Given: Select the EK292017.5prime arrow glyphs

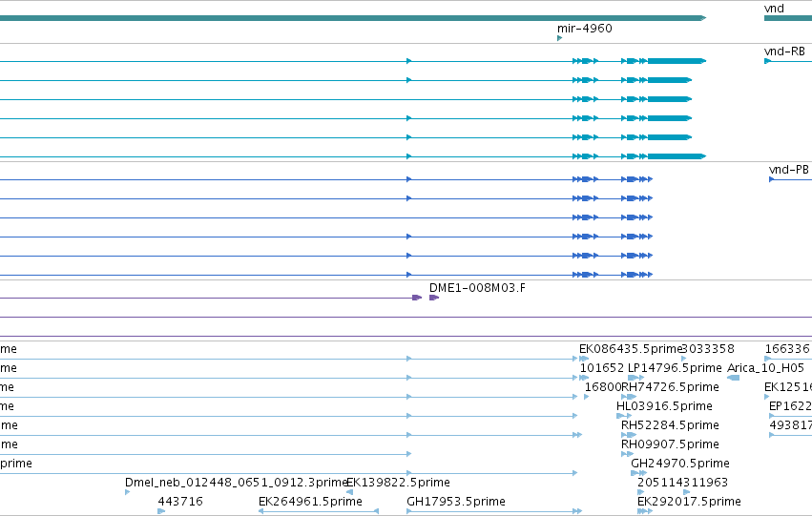Looking at the screenshot, I should (645, 511).
